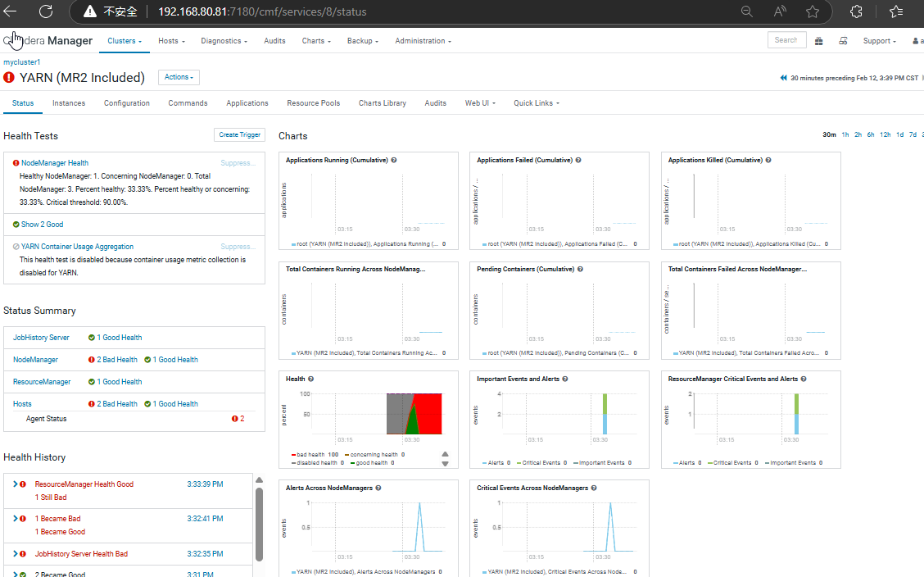Screen dimensions: 924x577
Task: Open the Actions dropdown button
Action: tap(179, 77)
